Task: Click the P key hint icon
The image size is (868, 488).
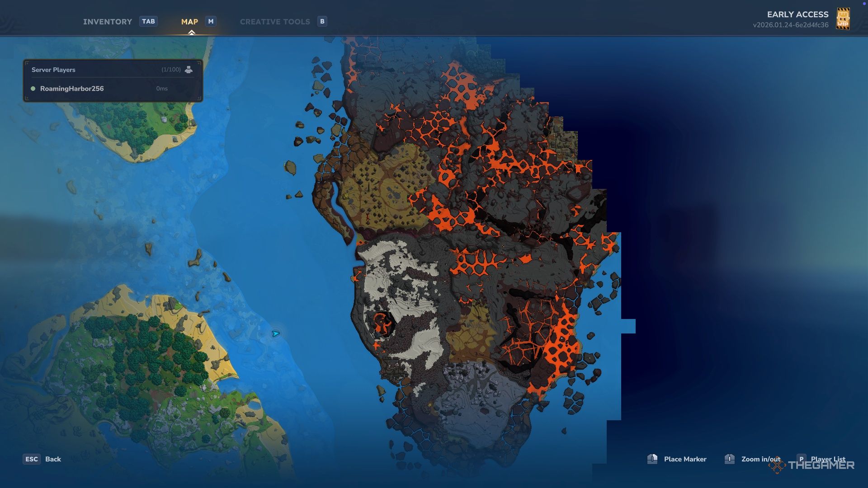Action: 801,459
